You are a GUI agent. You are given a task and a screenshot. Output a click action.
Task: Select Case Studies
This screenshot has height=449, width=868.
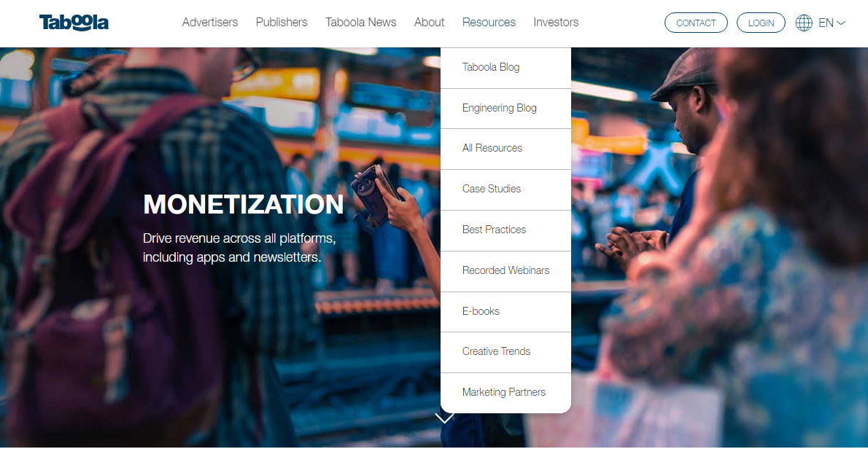(505, 190)
